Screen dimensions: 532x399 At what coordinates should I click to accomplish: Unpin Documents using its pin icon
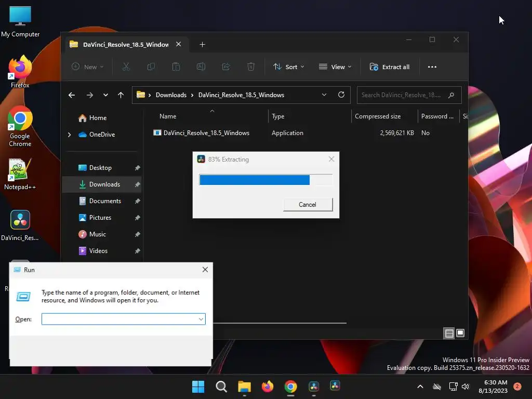point(137,201)
